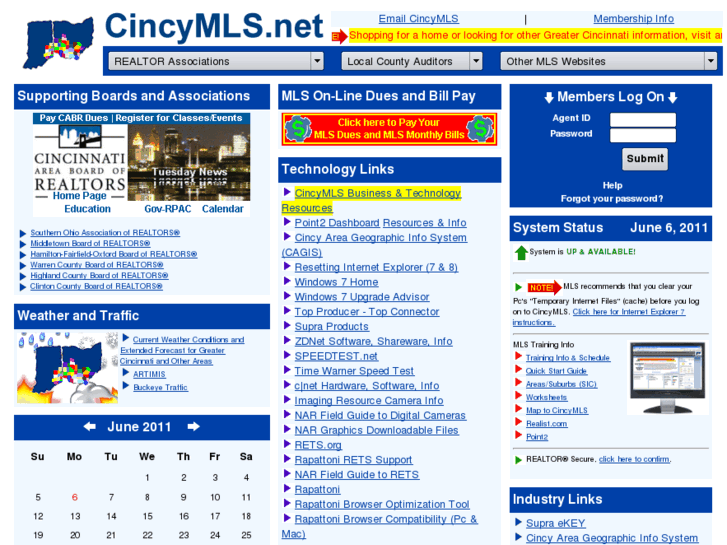Open ARTIMIS traffic link
This screenshot has width=727, height=545.
coord(149,374)
